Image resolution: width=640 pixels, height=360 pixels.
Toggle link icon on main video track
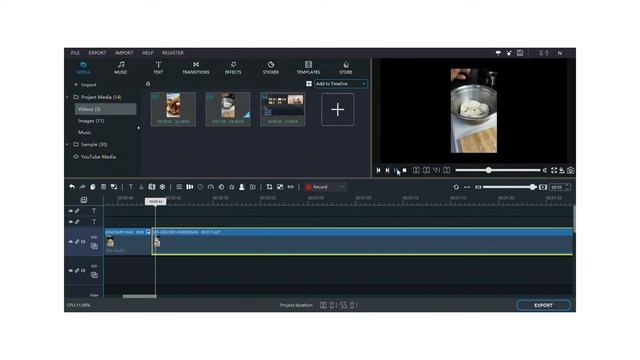[x=77, y=242]
